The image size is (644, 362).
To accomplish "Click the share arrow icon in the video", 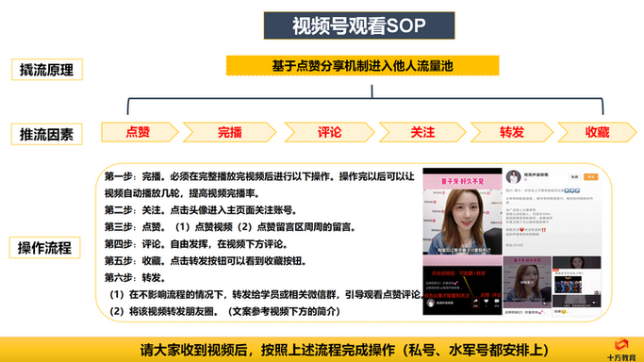I will click(475, 302).
